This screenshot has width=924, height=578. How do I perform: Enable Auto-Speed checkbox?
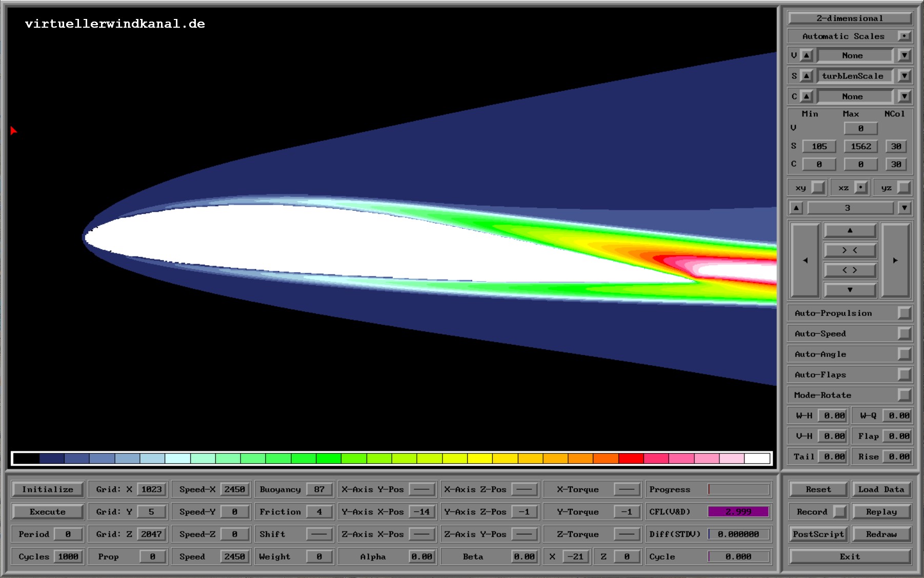tap(905, 334)
